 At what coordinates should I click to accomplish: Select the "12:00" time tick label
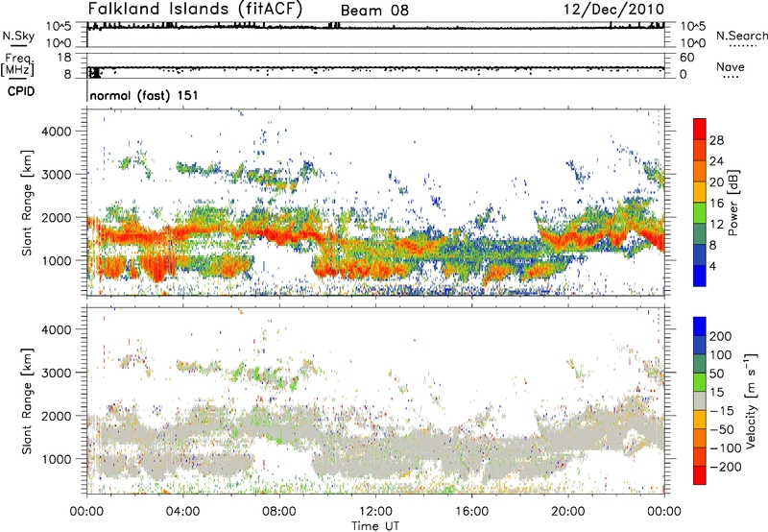click(375, 512)
